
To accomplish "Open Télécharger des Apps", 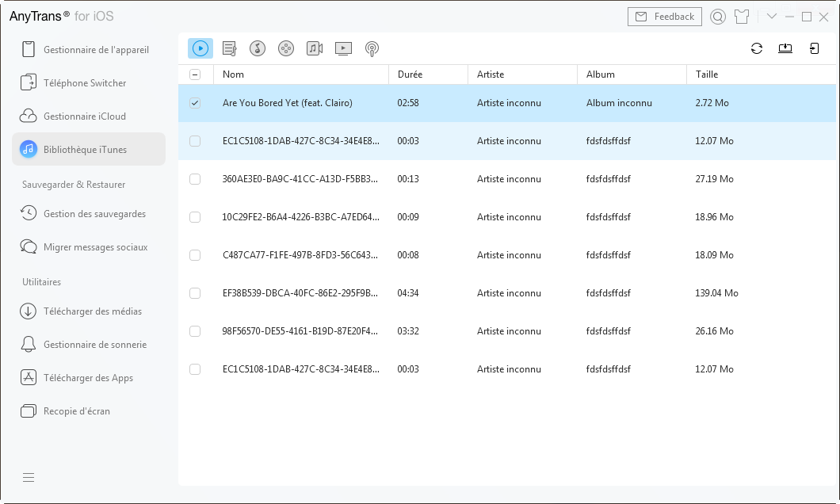I will coord(89,377).
